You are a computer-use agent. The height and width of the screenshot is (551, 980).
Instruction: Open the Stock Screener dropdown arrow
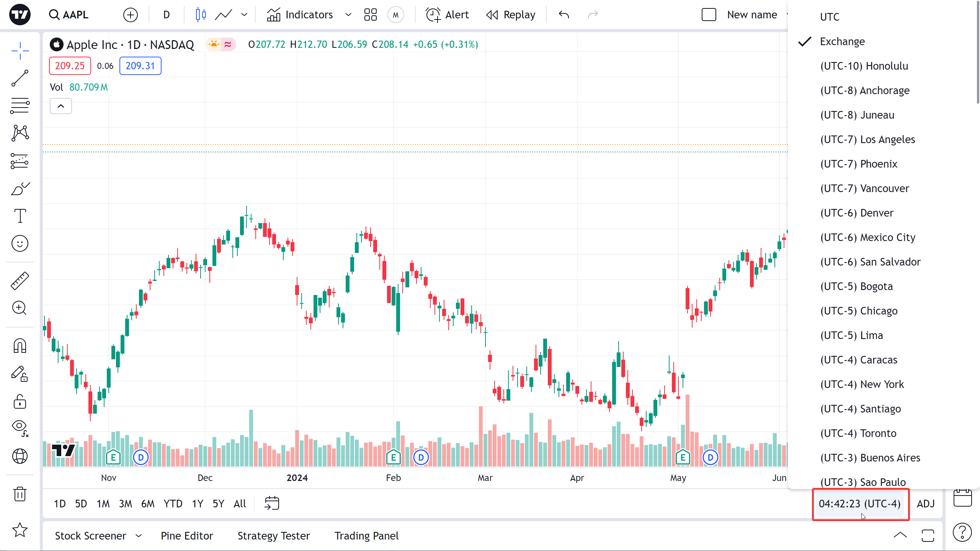click(139, 536)
